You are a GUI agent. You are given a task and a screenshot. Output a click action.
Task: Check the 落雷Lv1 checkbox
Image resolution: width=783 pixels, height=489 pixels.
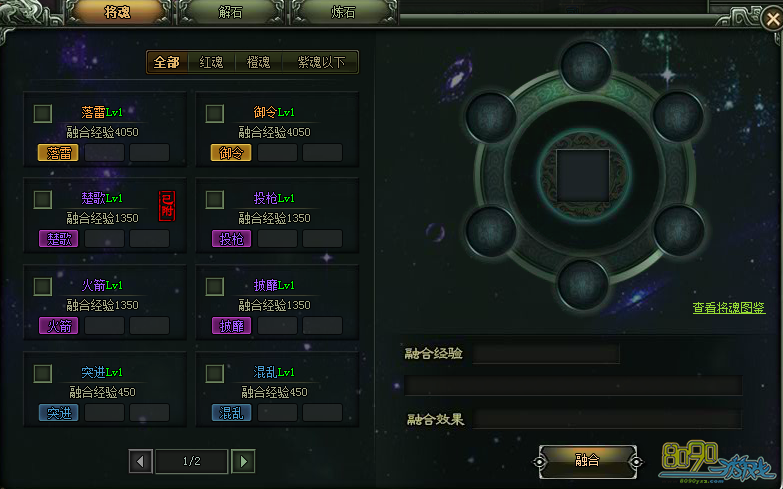43,113
